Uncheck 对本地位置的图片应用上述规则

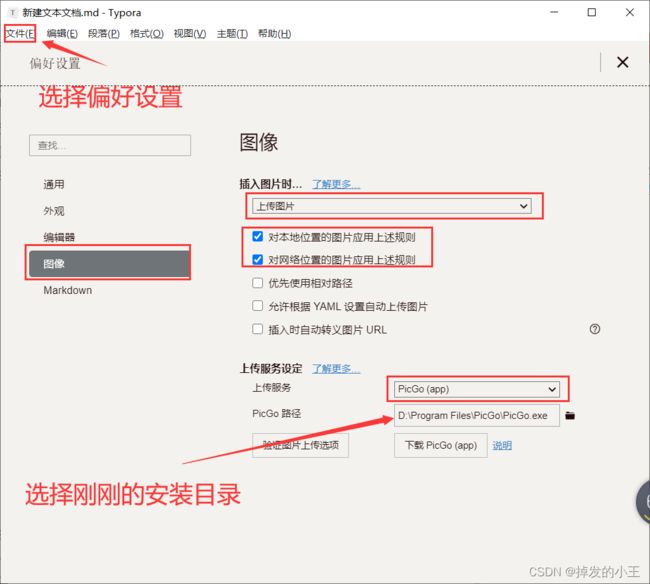pos(257,236)
